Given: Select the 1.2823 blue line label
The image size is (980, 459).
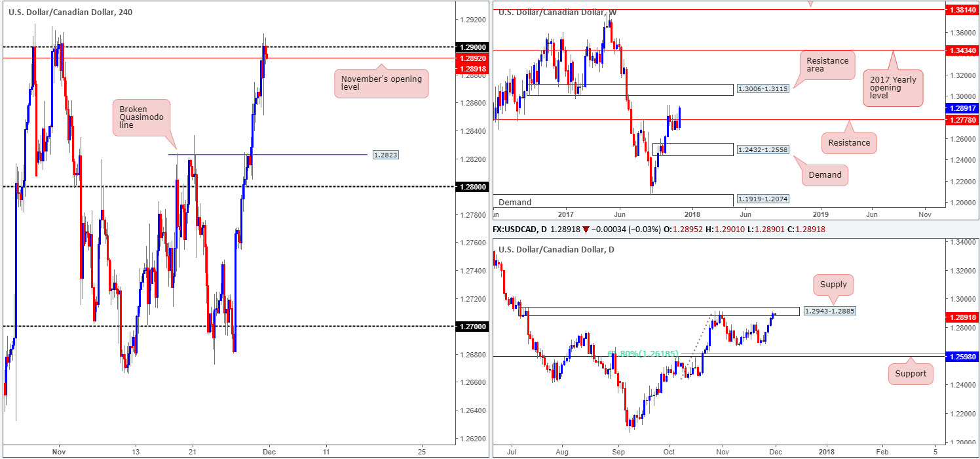Looking at the screenshot, I should (x=385, y=155).
